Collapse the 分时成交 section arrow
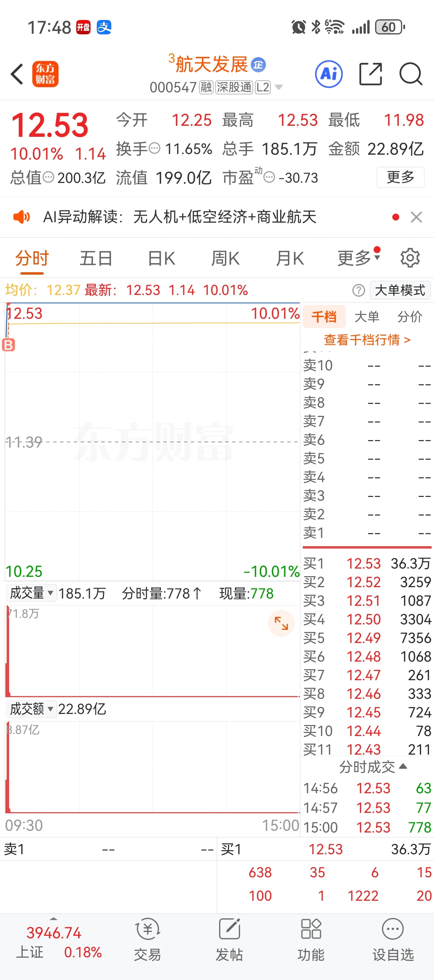This screenshot has width=434, height=980. (404, 767)
